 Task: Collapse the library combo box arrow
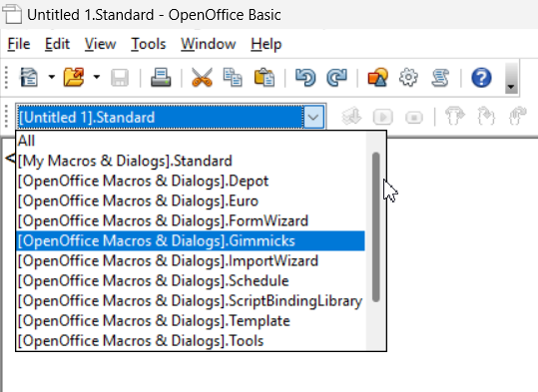point(313,117)
